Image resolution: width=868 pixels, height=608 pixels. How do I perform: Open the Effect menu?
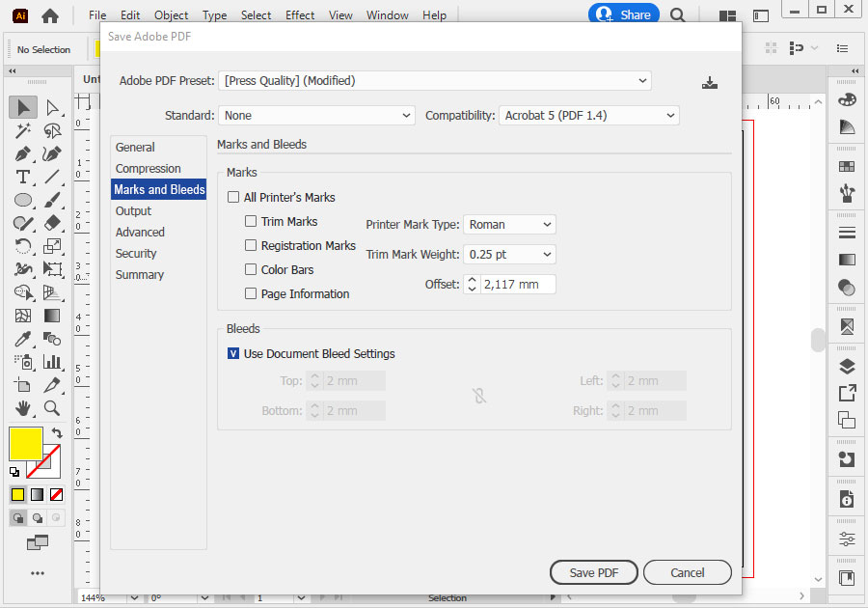[x=300, y=15]
